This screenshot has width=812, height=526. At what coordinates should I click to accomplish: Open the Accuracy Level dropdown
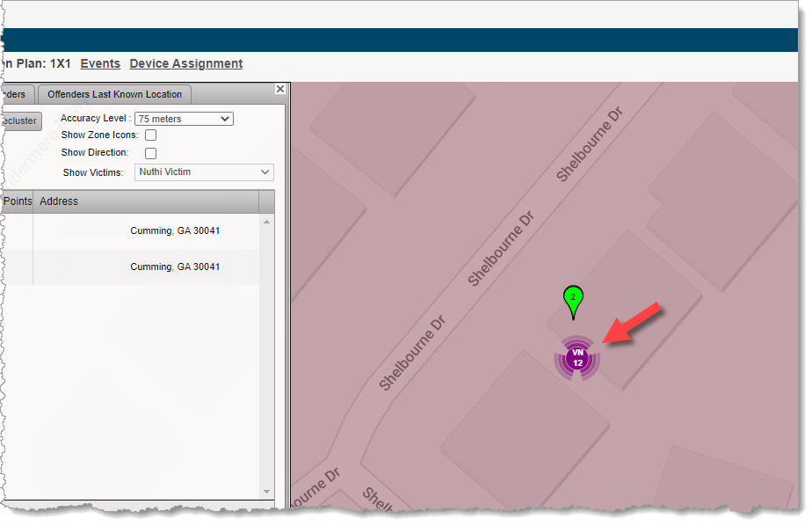click(x=184, y=119)
